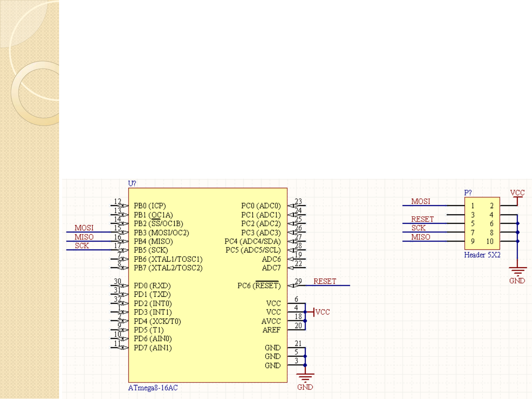Pick the "PC3 (ADC3)" pin label
The image size is (532, 399).
261,233
